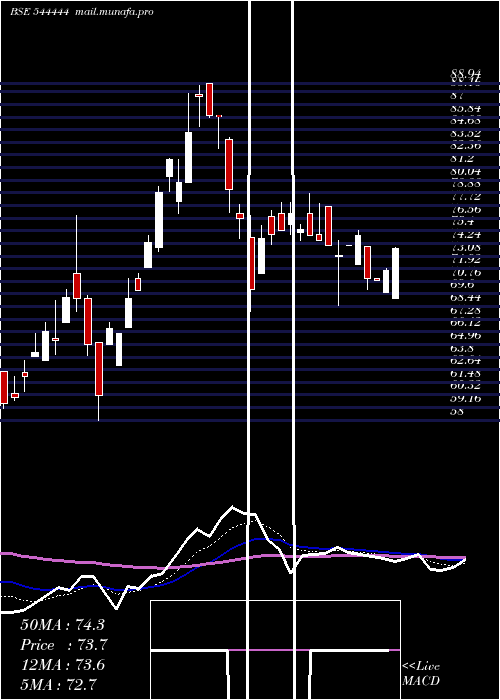This screenshot has height=700, width=500.
Task: Click the 74.24 price axis label
Action: pyautogui.click(x=465, y=235)
